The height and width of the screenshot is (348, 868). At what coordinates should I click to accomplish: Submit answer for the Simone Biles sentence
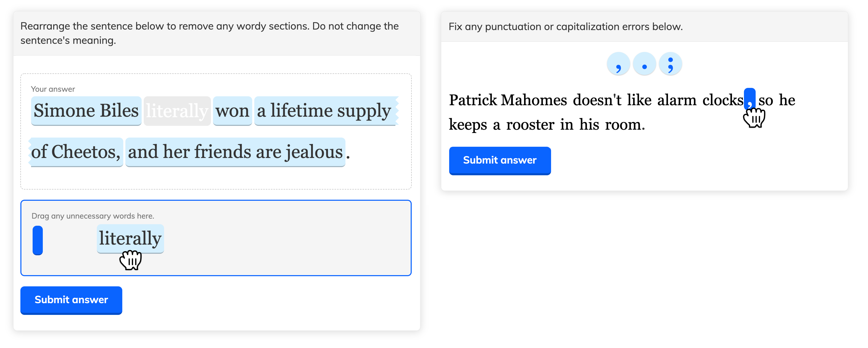[71, 300]
